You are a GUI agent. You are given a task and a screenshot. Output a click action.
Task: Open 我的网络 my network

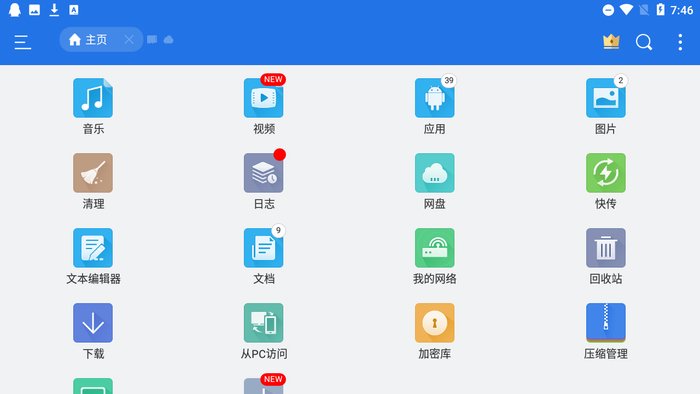pyautogui.click(x=434, y=248)
